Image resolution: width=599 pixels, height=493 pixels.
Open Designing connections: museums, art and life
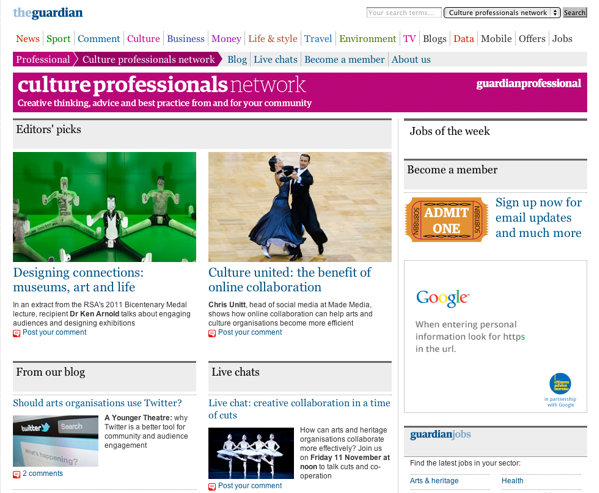pyautogui.click(x=78, y=280)
